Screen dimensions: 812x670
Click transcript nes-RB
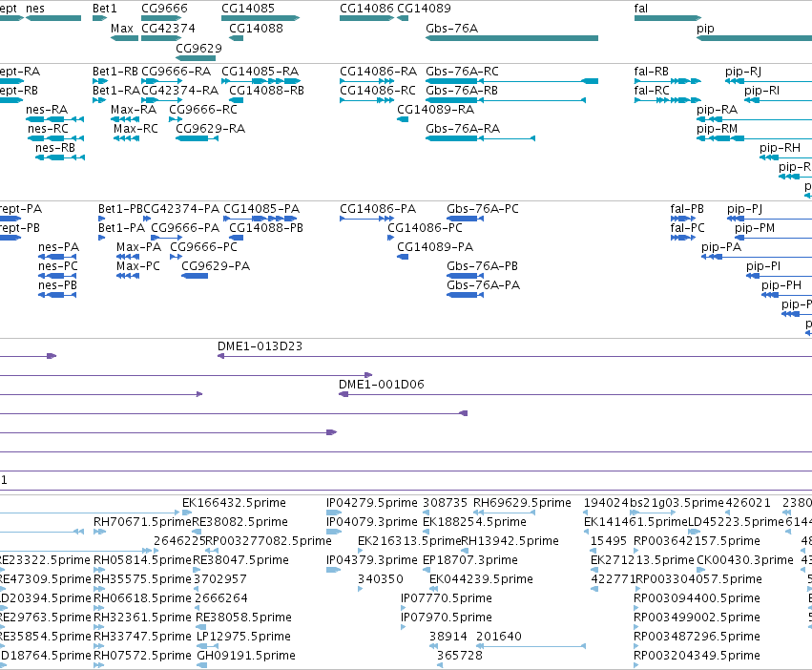click(x=55, y=148)
